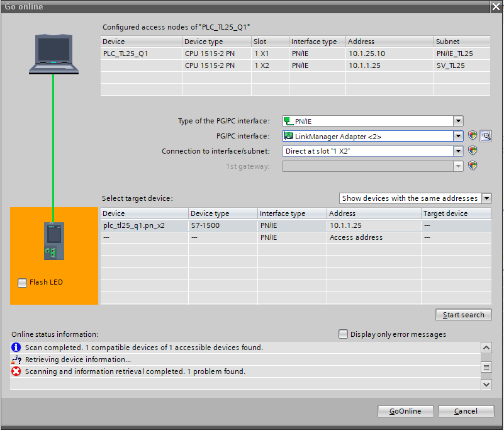Click the S7-1500 PLC device icon
The image size is (504, 430).
[54, 241]
